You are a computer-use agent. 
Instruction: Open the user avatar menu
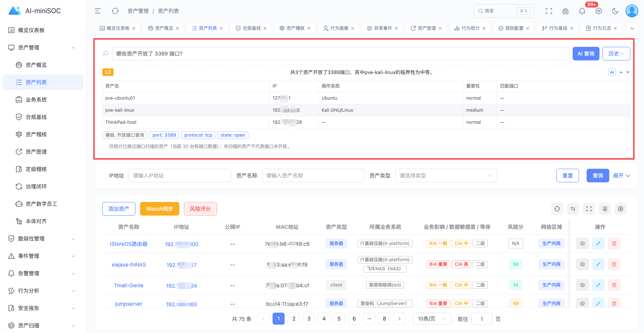[632, 11]
